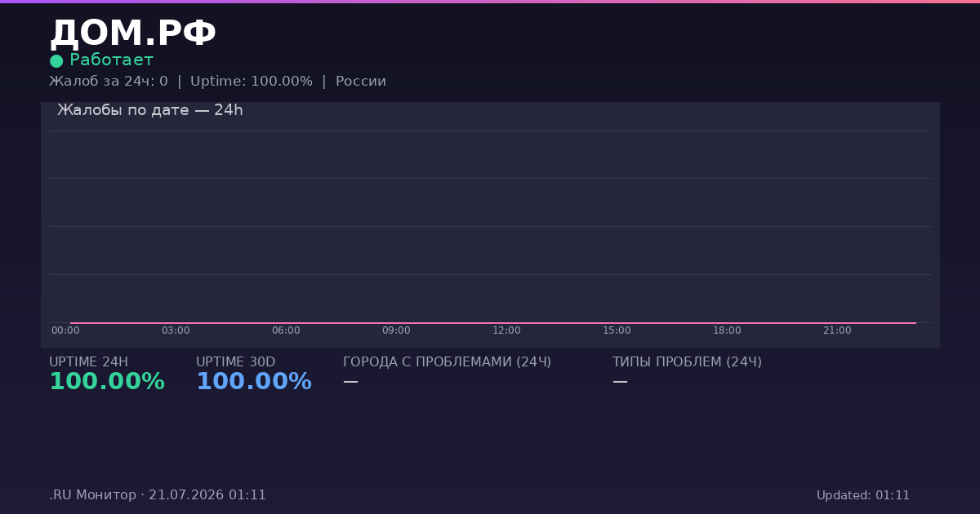
Task: Open the Жалобы по дате — 24h chart title
Action: (150, 110)
